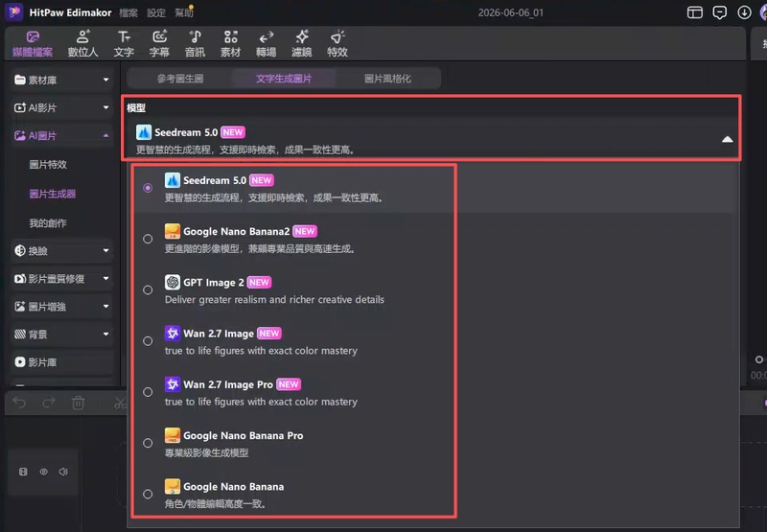Open 我的創作 in the sidebar
This screenshot has width=767, height=532.
pyautogui.click(x=48, y=223)
